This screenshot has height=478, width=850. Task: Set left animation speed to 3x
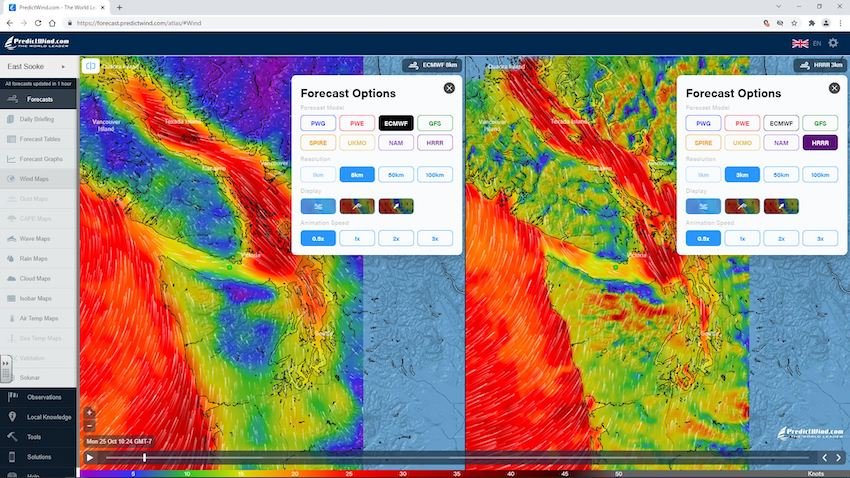tap(435, 238)
